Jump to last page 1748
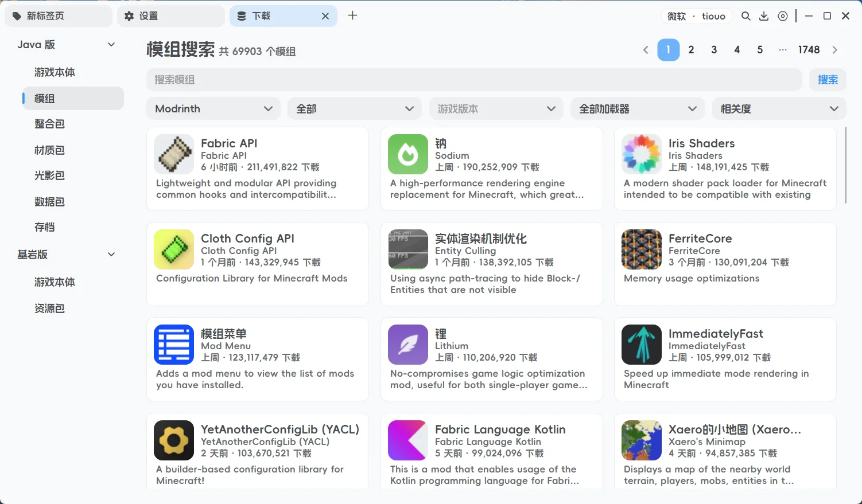862x504 pixels. tap(809, 50)
